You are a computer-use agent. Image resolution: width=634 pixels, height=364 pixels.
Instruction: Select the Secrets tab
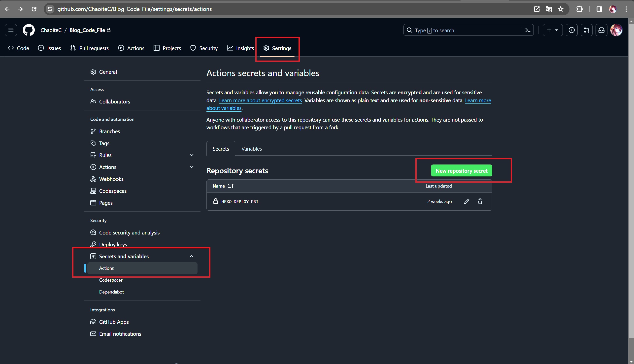coord(221,148)
